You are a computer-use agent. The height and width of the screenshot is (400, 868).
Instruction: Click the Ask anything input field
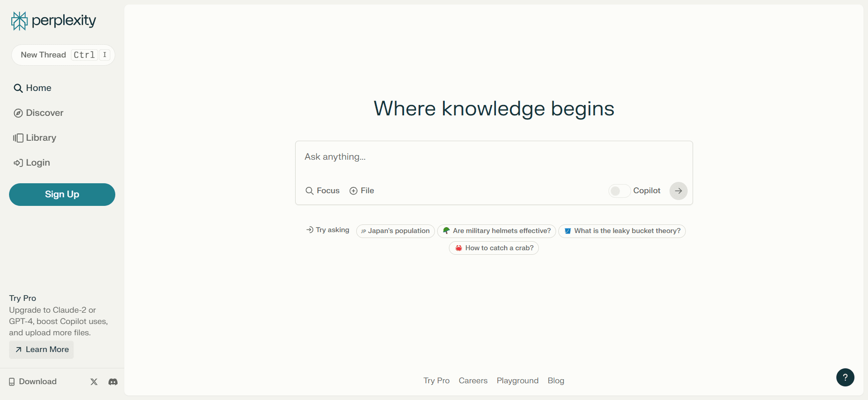pos(493,157)
